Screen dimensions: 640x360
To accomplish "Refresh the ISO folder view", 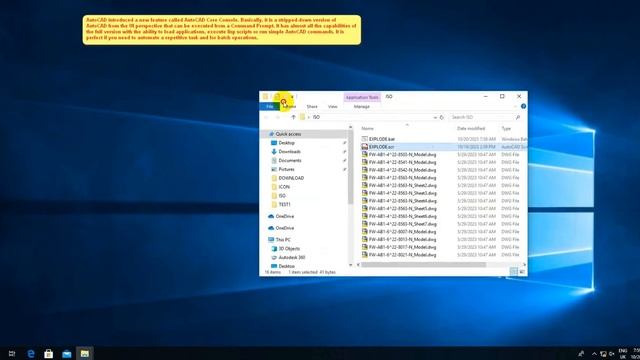I will coord(442,117).
